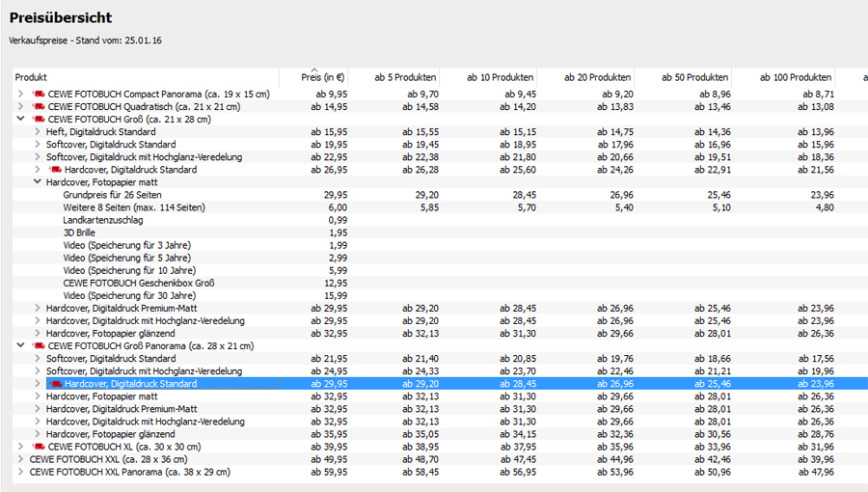The image size is (868, 492).
Task: Click red icon beside CEWE FOTOBUCH XL
Action: click(x=40, y=447)
